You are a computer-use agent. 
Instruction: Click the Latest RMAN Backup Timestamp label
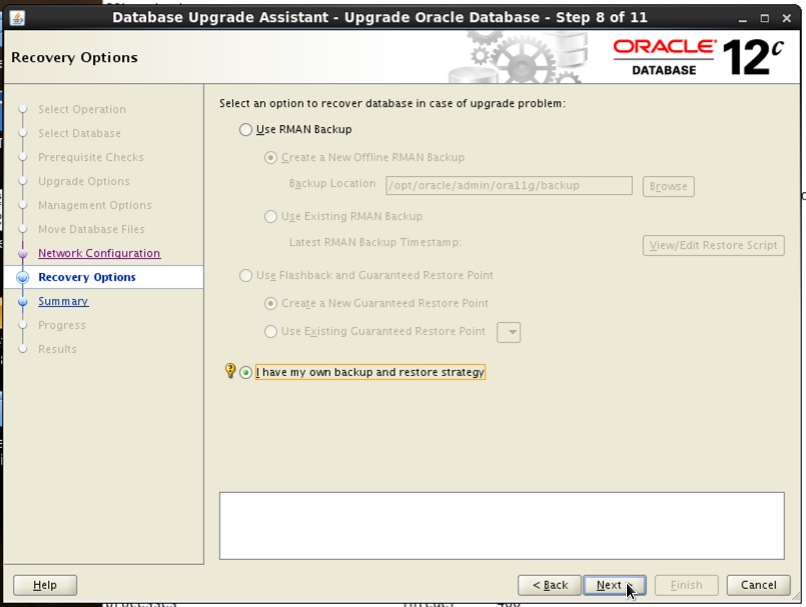[x=375, y=243]
